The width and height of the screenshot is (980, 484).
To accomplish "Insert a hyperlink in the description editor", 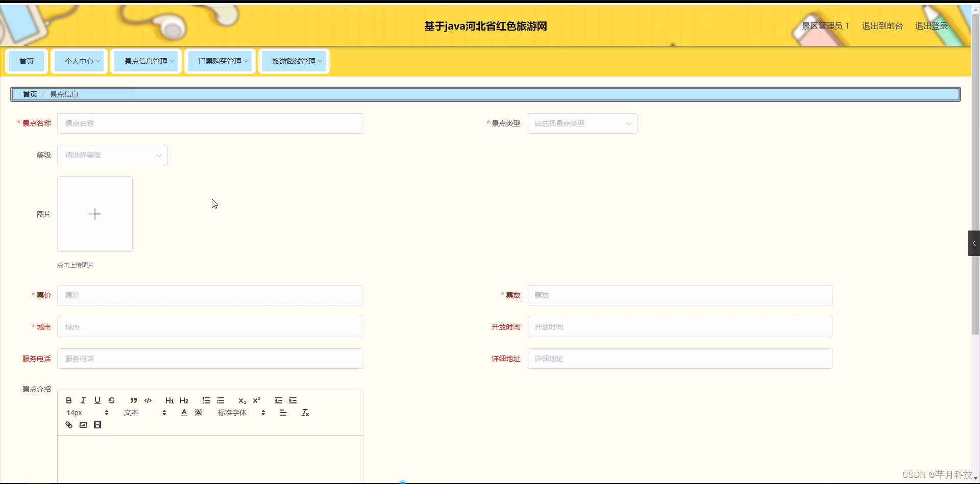I will point(68,424).
